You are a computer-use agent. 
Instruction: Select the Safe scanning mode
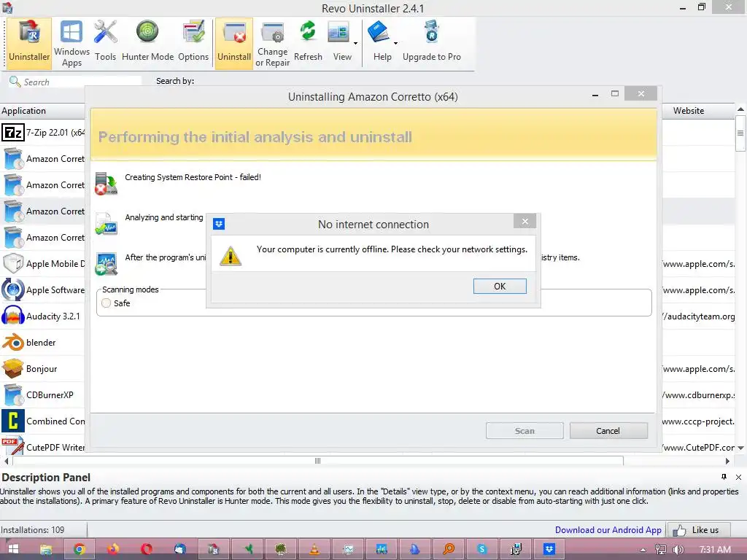pos(107,303)
